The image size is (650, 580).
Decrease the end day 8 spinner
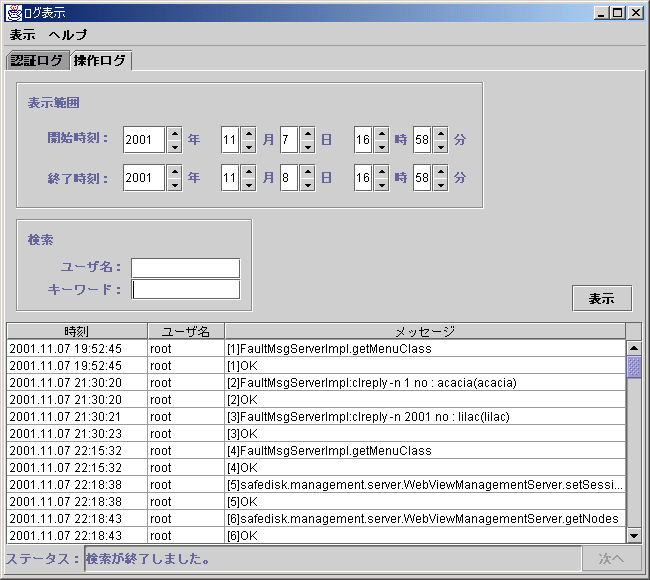308,185
